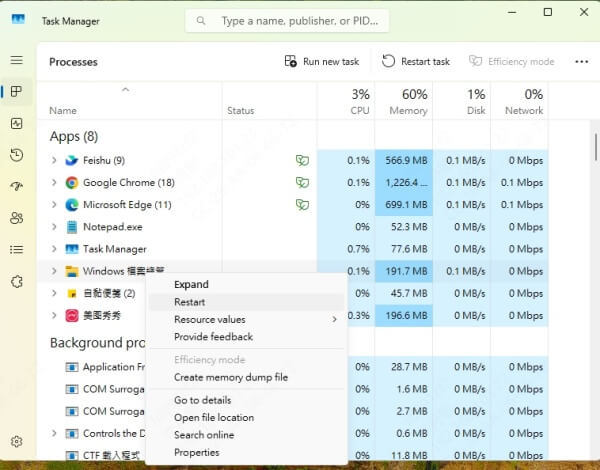The image size is (600, 470).
Task: Expand the Windows Explorer process group
Action: pos(54,271)
